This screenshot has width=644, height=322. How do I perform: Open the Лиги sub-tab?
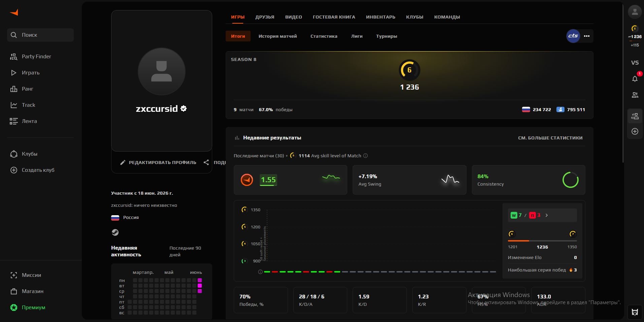[x=357, y=36]
